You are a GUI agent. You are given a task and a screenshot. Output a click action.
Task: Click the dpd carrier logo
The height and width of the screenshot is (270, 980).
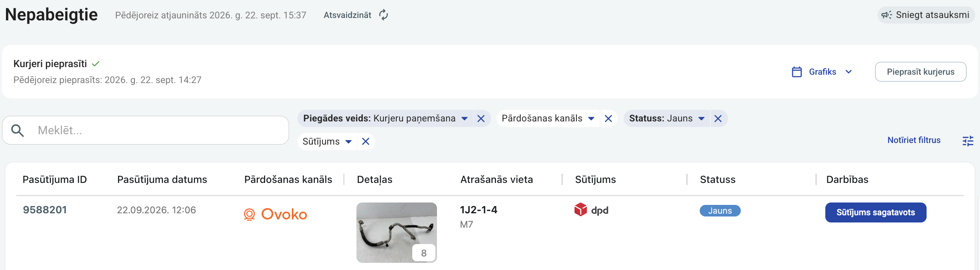pos(591,210)
